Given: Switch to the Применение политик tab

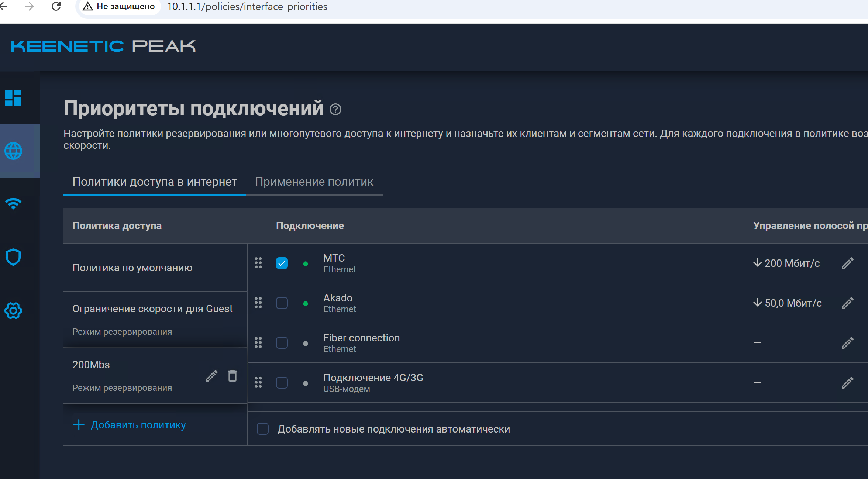Looking at the screenshot, I should point(314,182).
